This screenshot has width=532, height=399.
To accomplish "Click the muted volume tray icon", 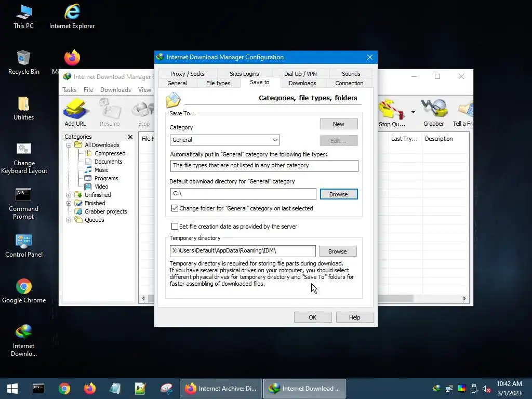I will pos(486,389).
